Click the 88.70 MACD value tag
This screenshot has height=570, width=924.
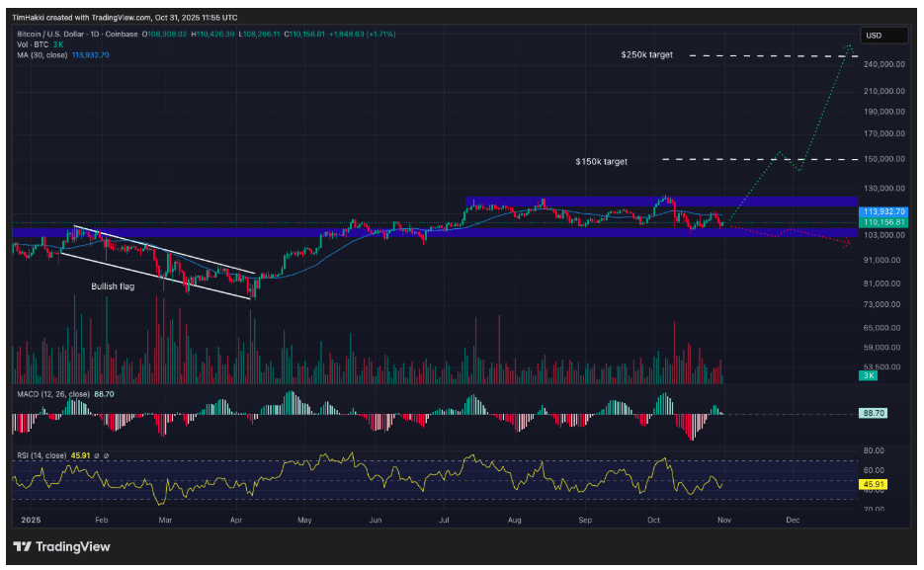[x=874, y=413]
